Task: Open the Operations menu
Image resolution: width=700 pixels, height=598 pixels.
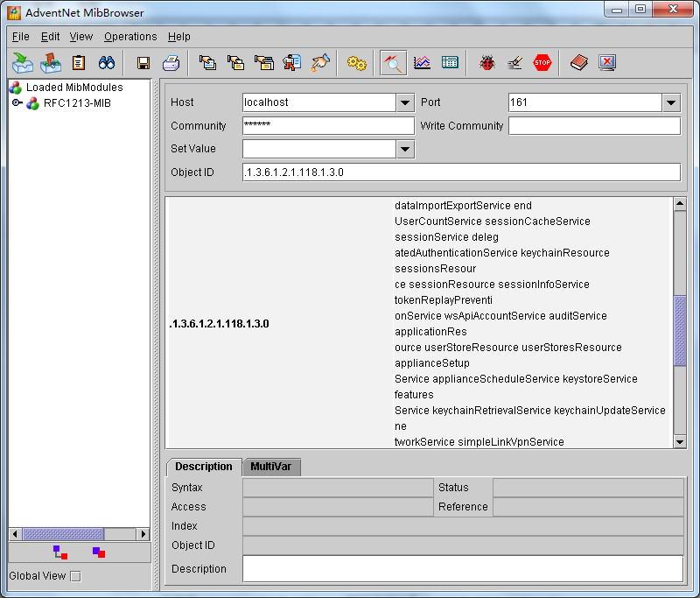Action: coord(130,37)
